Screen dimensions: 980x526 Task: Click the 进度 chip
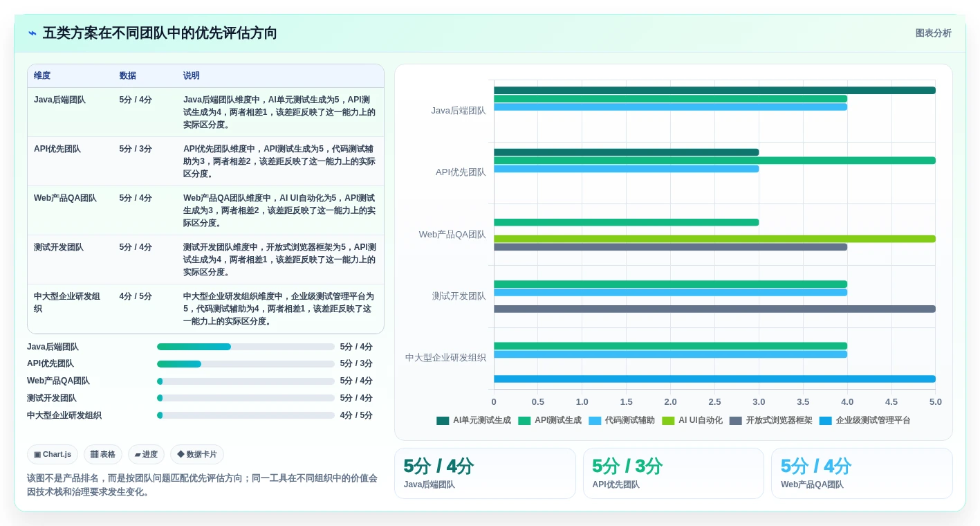coord(146,454)
